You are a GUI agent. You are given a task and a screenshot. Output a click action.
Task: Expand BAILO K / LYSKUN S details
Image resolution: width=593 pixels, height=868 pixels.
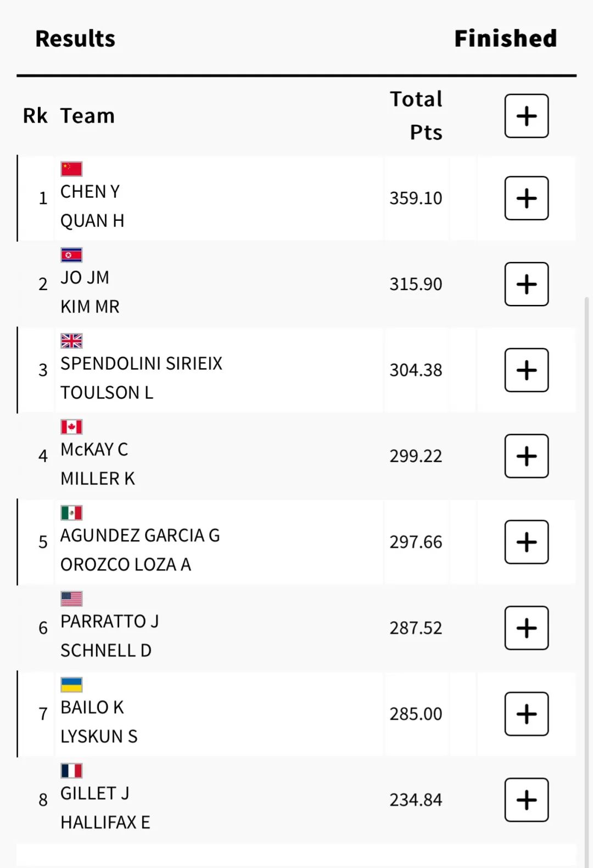527,714
